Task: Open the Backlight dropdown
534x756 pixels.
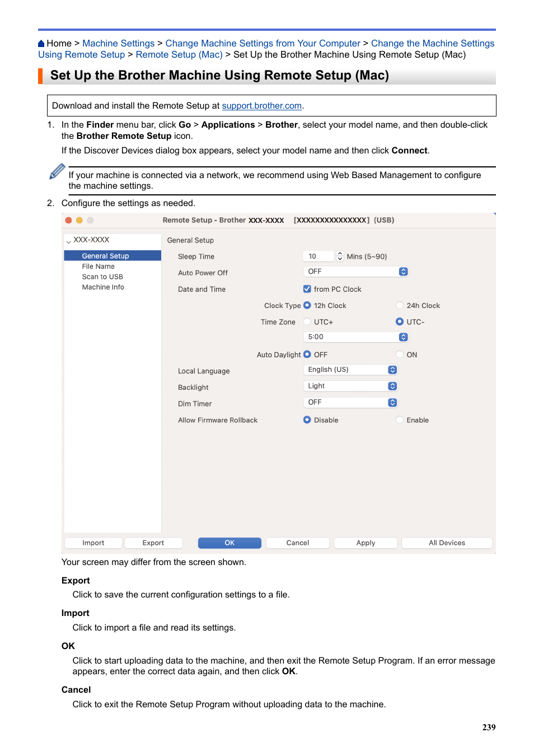Action: [350, 386]
